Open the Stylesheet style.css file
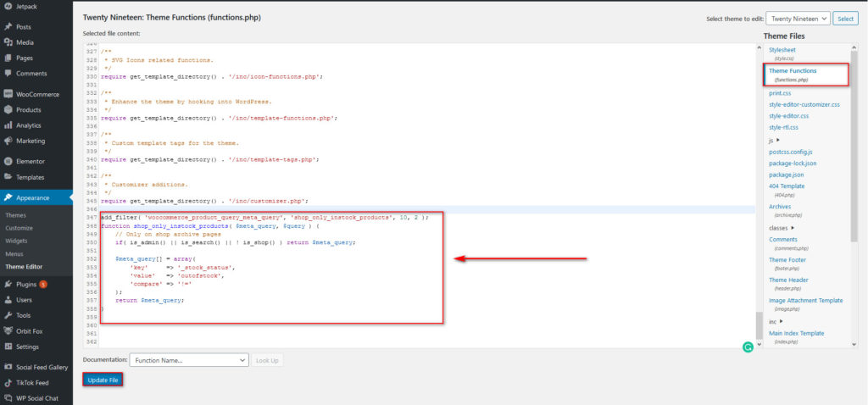This screenshot has width=868, height=405. click(x=782, y=50)
